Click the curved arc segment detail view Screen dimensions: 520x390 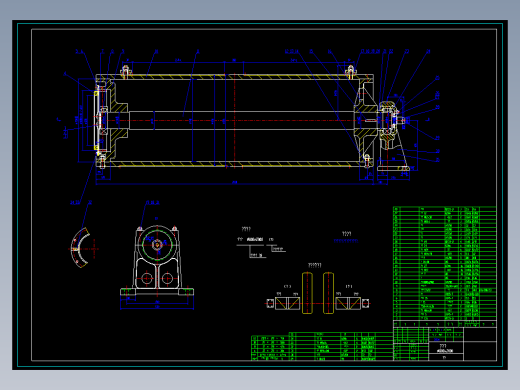[x=81, y=248]
